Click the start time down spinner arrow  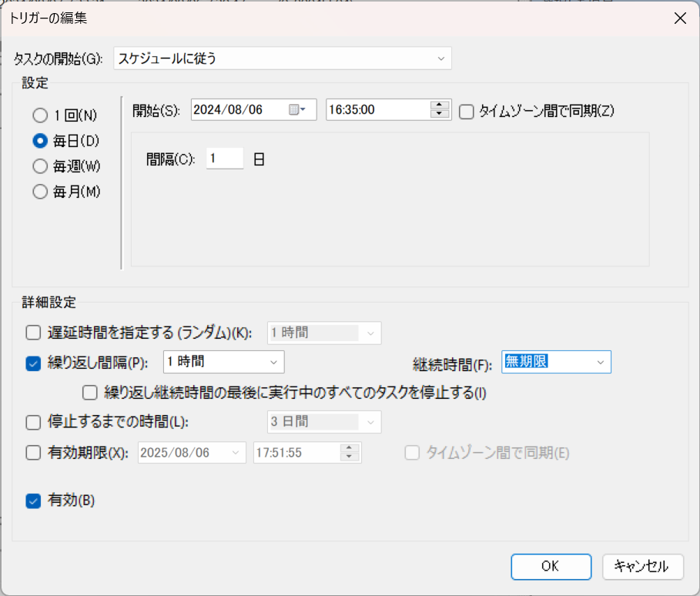[440, 115]
